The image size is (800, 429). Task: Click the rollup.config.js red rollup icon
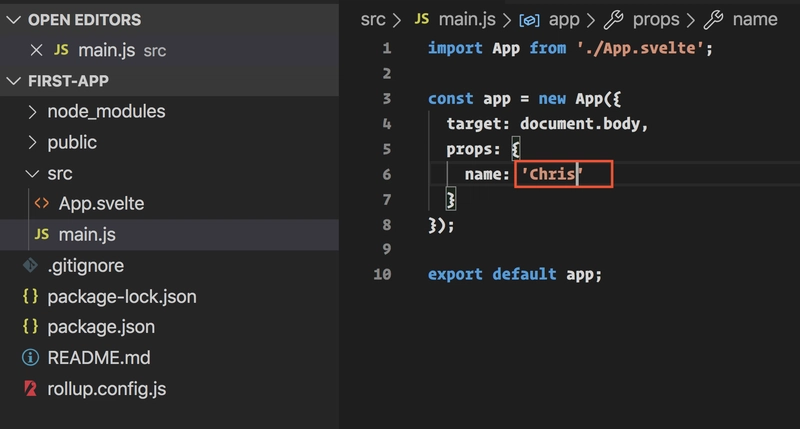click(x=31, y=389)
